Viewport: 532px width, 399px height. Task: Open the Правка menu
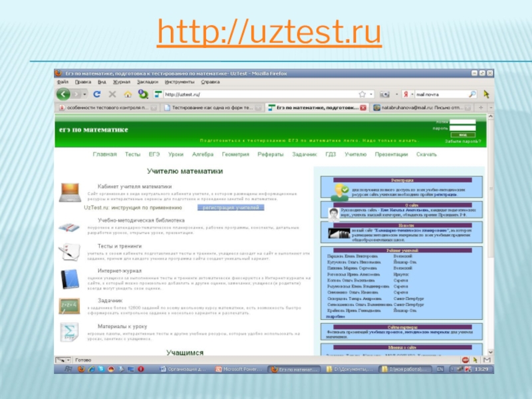coord(82,82)
